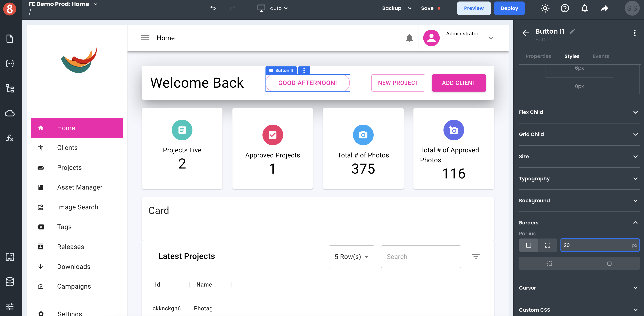This screenshot has height=316, width=644.
Task: Open the help question mark icon
Action: [565, 8]
